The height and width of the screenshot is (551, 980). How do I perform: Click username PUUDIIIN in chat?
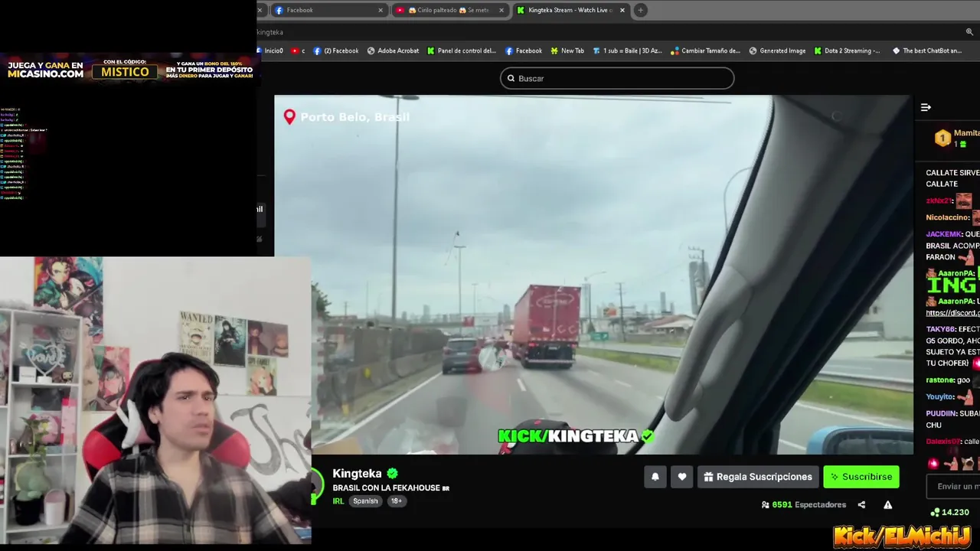[942, 413]
